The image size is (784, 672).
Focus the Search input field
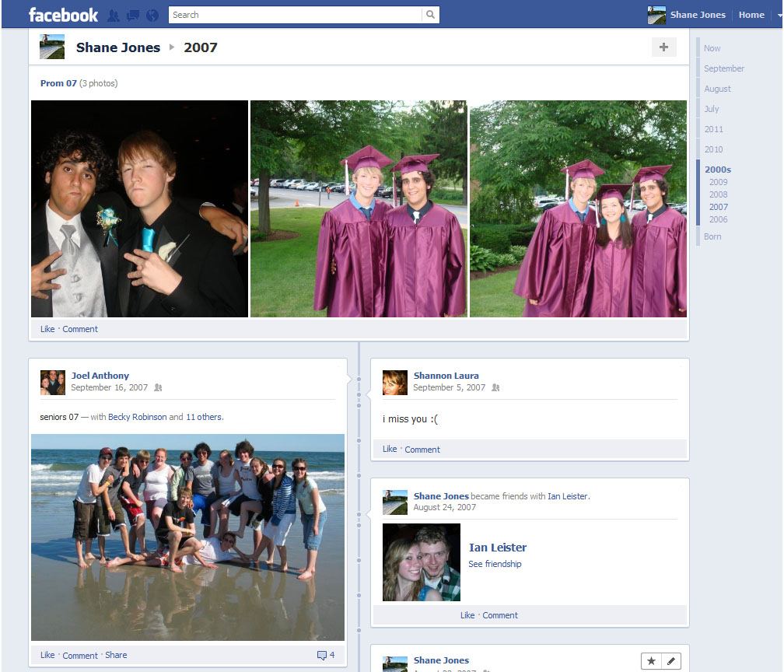[x=295, y=15]
